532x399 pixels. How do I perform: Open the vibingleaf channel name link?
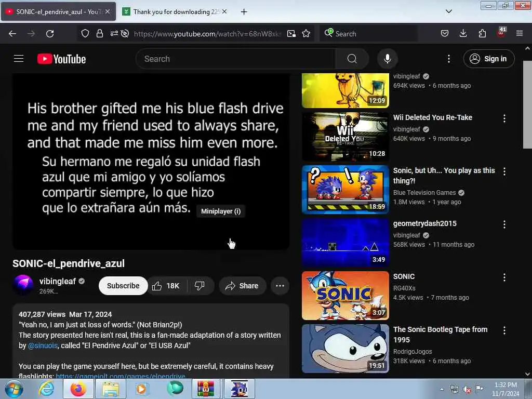[58, 281]
